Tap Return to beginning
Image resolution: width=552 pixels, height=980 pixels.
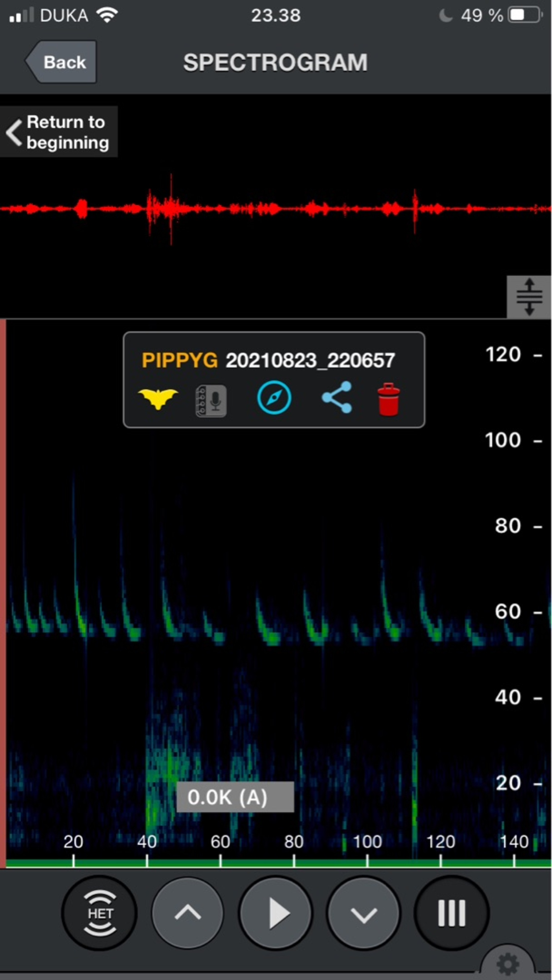59,132
